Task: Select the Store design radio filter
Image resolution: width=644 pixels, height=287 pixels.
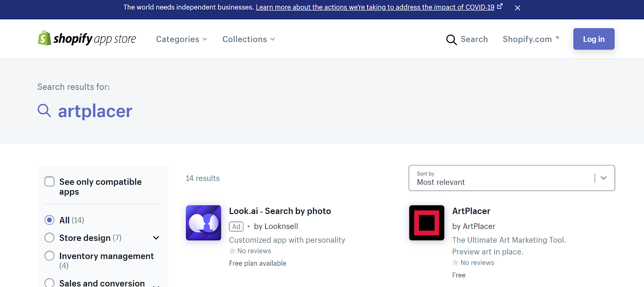Action: click(50, 238)
